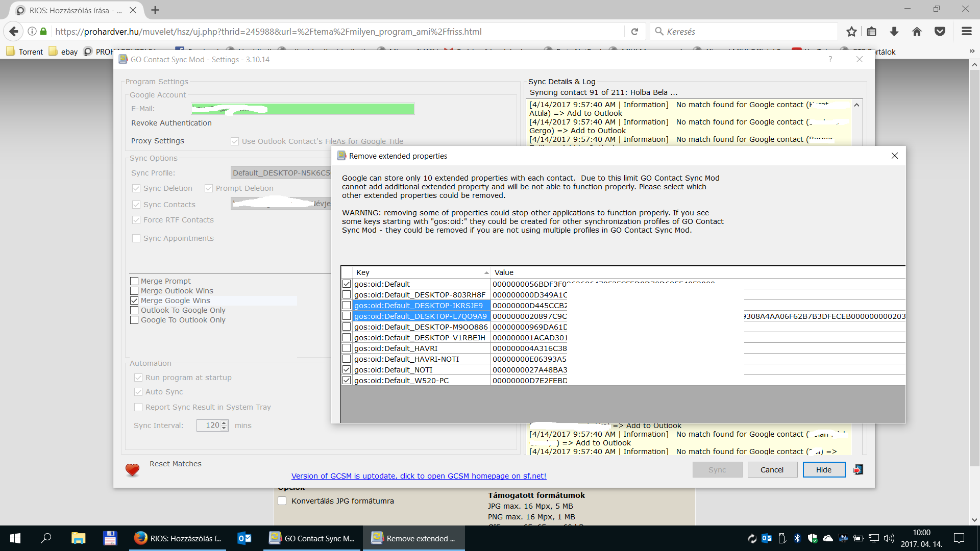The image size is (980, 551).
Task: Sort by the Key column header
Action: 422,272
